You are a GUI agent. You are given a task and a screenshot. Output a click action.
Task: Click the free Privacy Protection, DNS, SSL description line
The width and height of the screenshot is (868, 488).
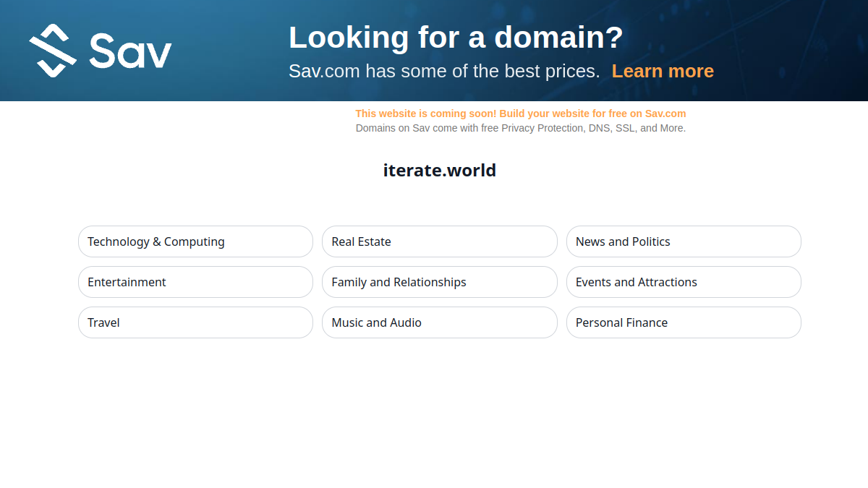tap(521, 128)
